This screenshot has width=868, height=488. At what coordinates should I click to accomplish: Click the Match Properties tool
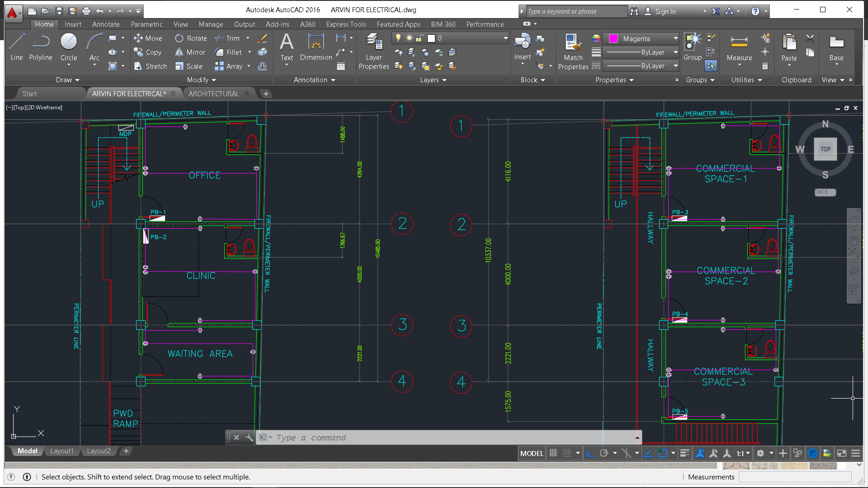(x=573, y=51)
